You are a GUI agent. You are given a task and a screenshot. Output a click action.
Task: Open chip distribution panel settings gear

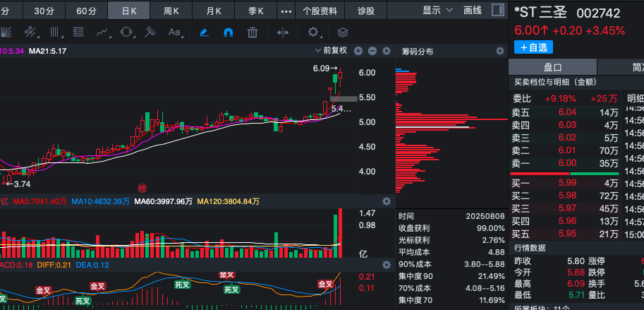(500, 51)
